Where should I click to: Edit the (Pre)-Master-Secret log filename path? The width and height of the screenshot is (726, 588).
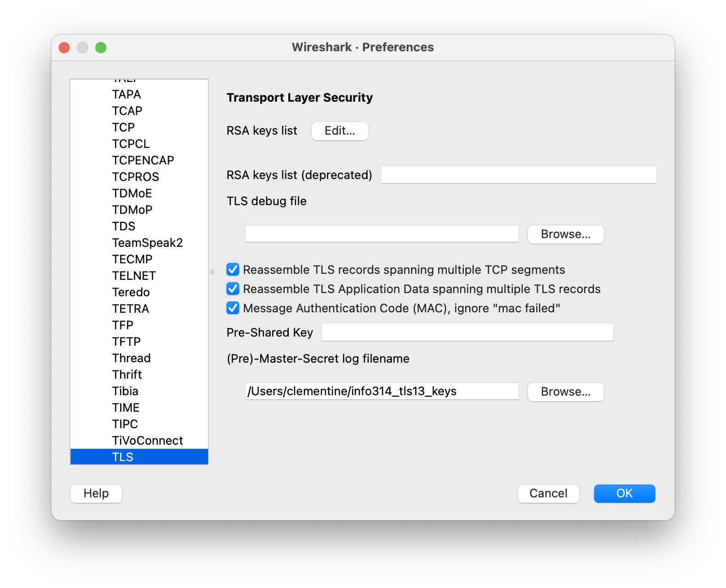[382, 391]
